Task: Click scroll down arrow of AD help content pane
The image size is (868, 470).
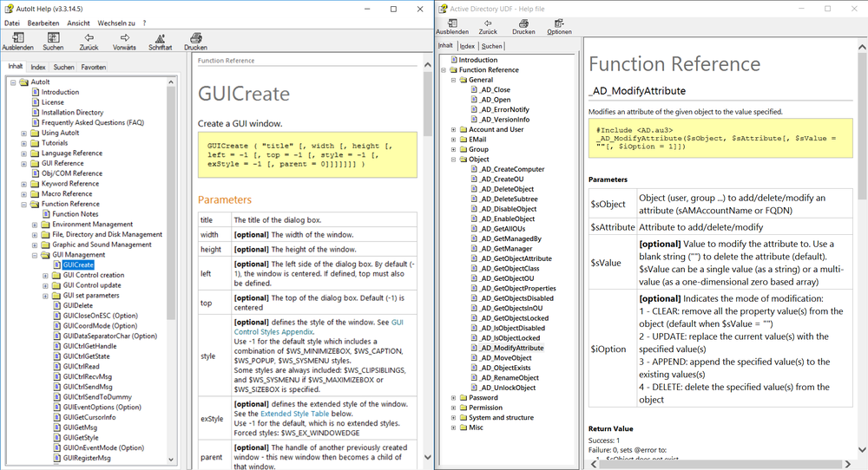Action: (x=862, y=449)
